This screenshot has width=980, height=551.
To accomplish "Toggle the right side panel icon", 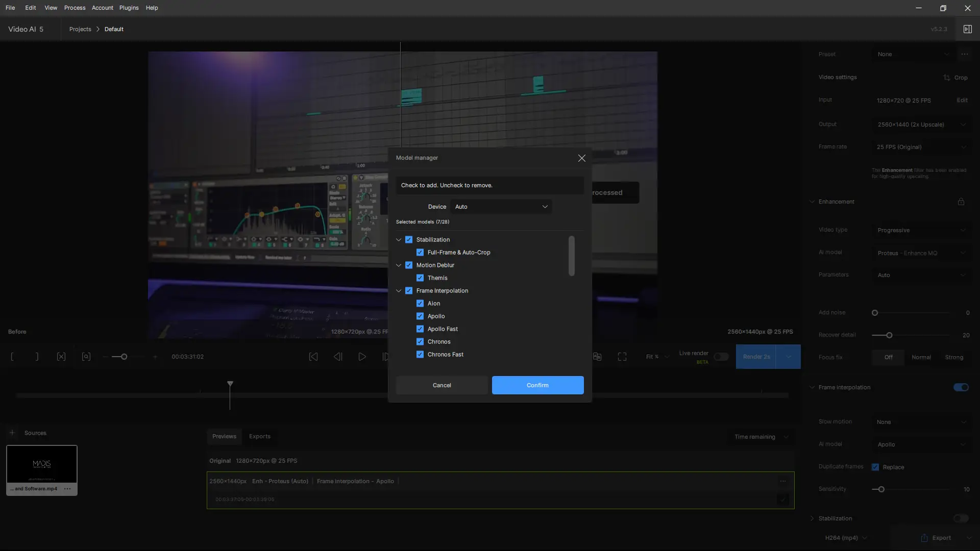I will pyautogui.click(x=967, y=29).
